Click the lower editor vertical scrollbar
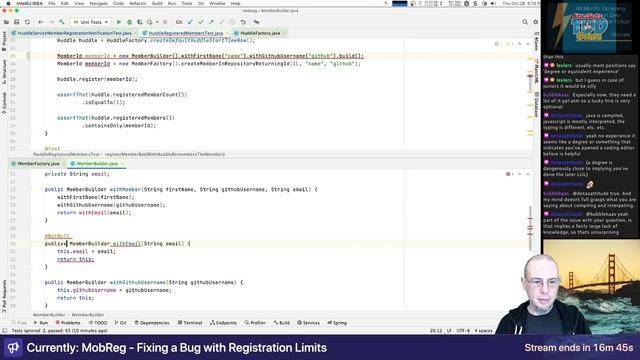The height and width of the screenshot is (360, 640). pos(530,228)
